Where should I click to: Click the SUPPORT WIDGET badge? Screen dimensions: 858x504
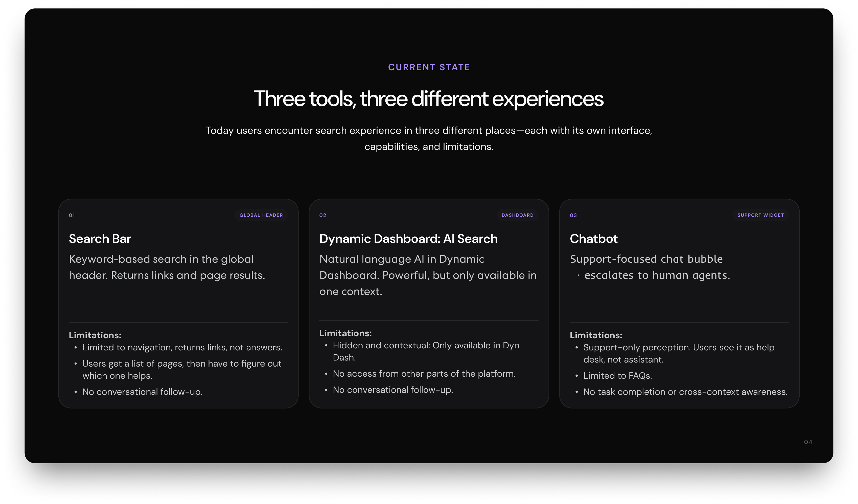761,215
